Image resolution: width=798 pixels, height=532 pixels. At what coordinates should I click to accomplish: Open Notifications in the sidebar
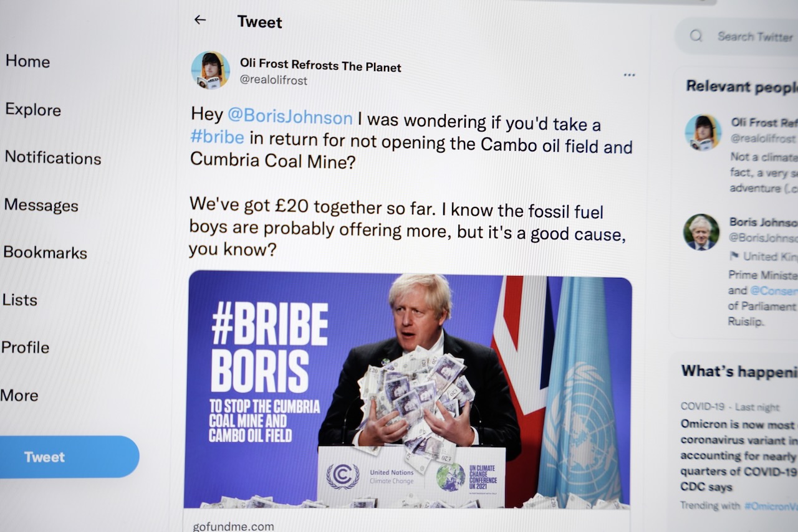pyautogui.click(x=53, y=158)
